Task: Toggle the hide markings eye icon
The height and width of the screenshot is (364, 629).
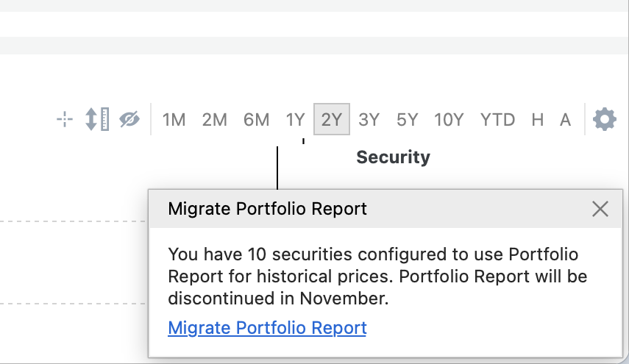Action: [x=129, y=119]
